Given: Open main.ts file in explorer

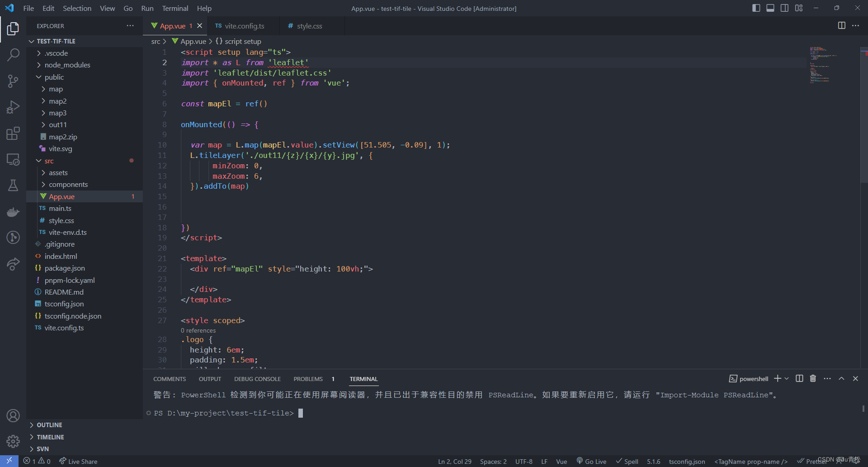Looking at the screenshot, I should [x=85, y=208].
